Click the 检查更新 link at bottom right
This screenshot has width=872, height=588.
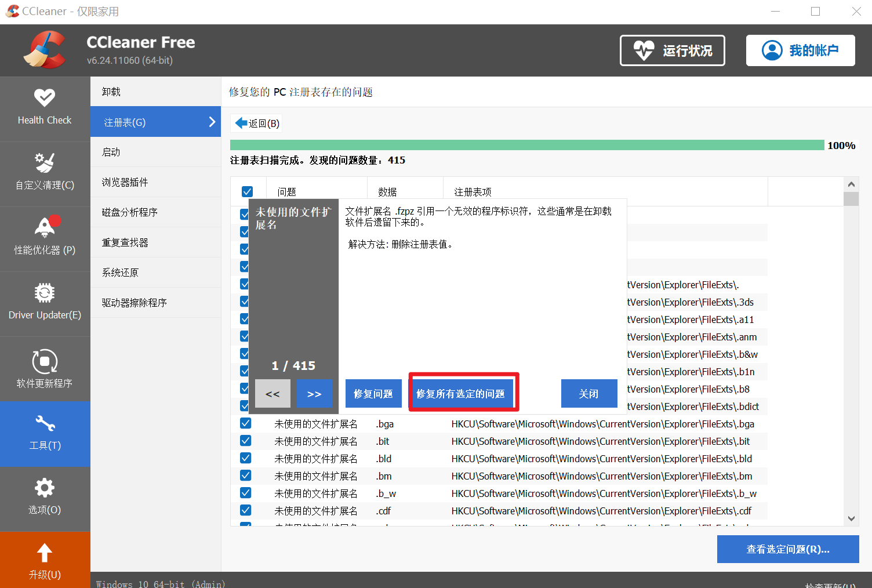[x=830, y=585]
